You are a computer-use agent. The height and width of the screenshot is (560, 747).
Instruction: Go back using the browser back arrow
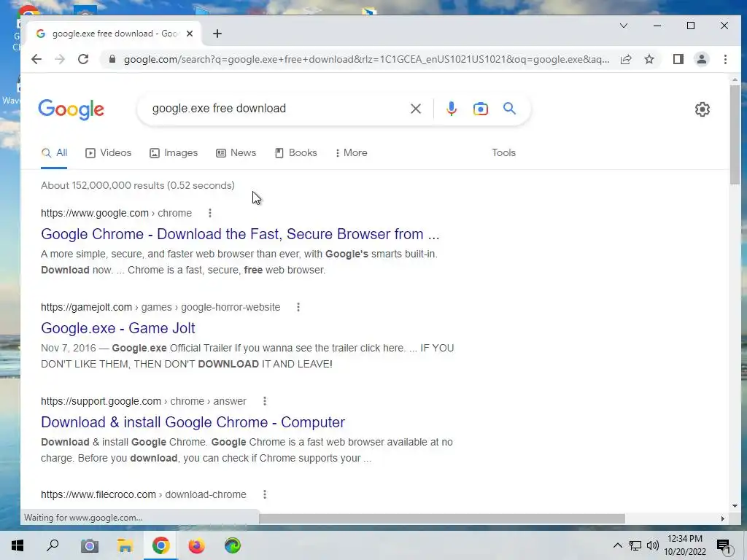(x=36, y=59)
